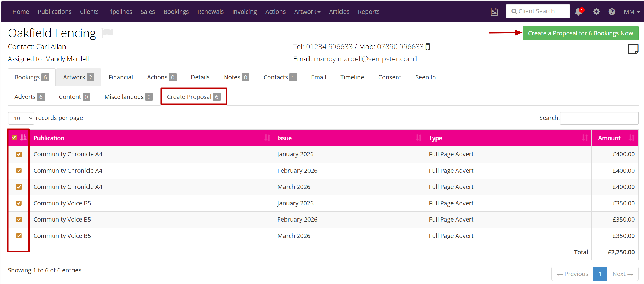Uncheck Community Voice B5 February 2026 row
The height and width of the screenshot is (284, 644).
coord(19,220)
